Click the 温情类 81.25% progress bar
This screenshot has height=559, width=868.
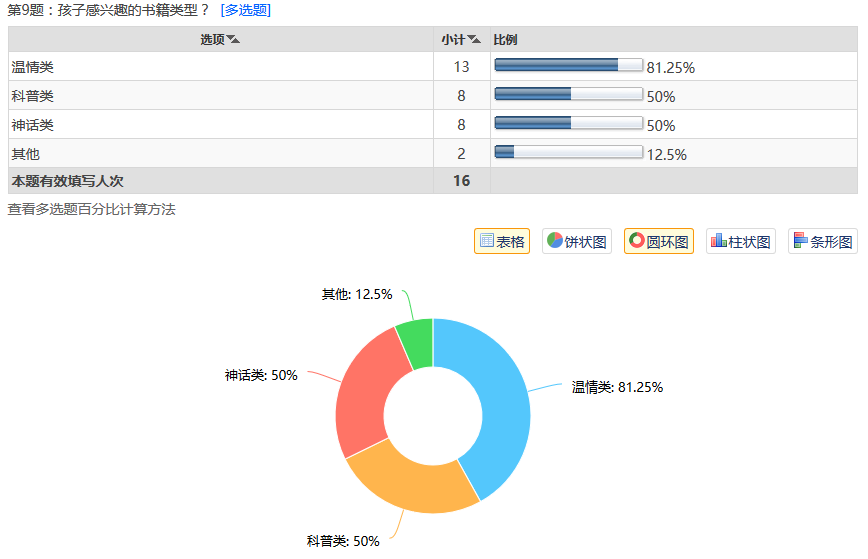[569, 65]
